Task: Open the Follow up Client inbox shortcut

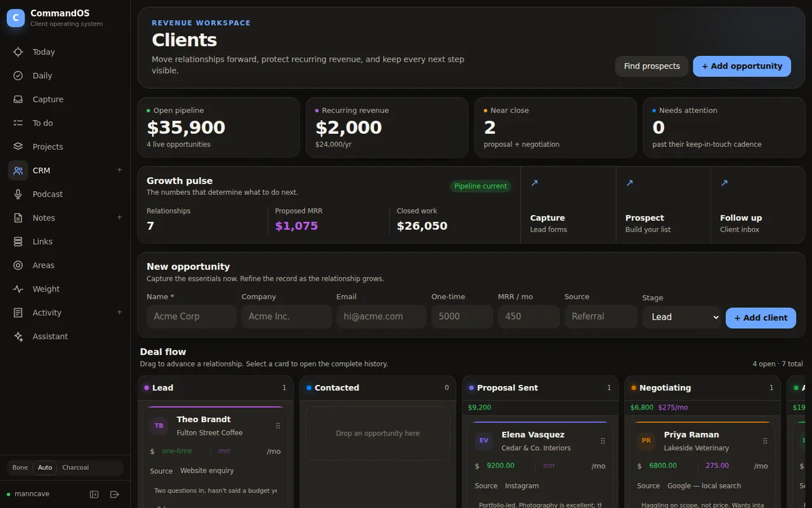Action: (x=758, y=204)
